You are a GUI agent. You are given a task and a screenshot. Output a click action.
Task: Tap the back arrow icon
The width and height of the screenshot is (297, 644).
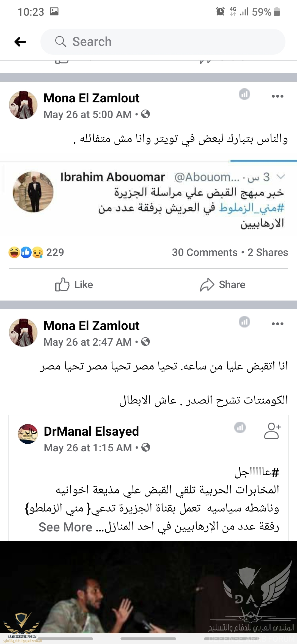(x=20, y=42)
